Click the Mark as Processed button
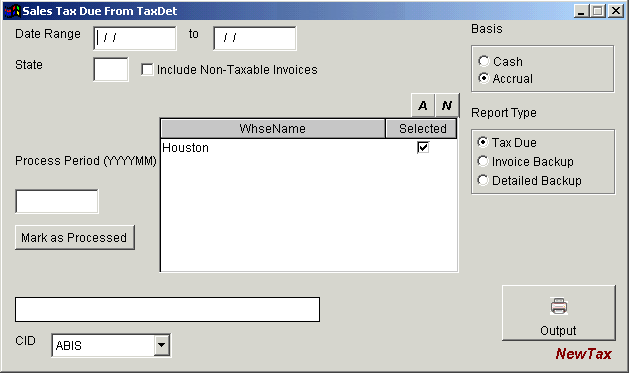 pos(75,237)
